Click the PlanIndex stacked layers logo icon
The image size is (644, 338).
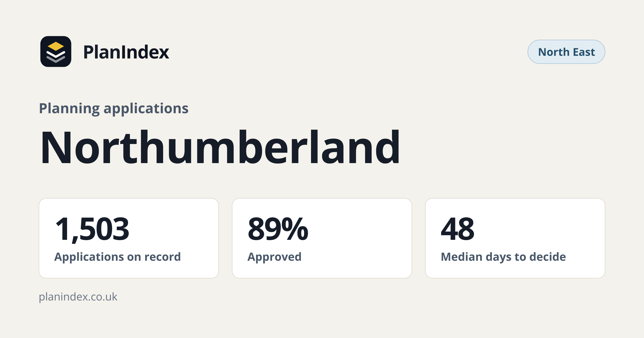(56, 52)
